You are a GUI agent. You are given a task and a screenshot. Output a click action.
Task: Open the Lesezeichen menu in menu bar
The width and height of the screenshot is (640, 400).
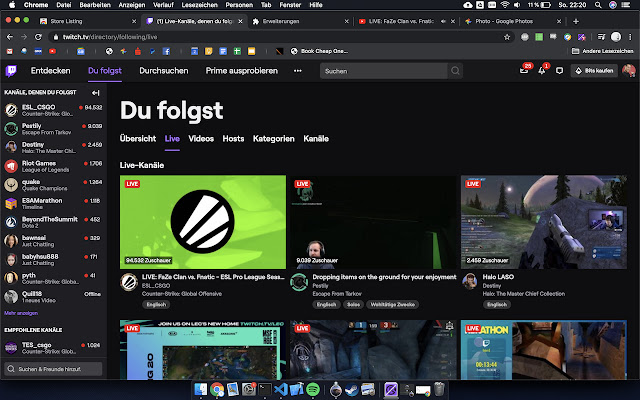click(200, 5)
